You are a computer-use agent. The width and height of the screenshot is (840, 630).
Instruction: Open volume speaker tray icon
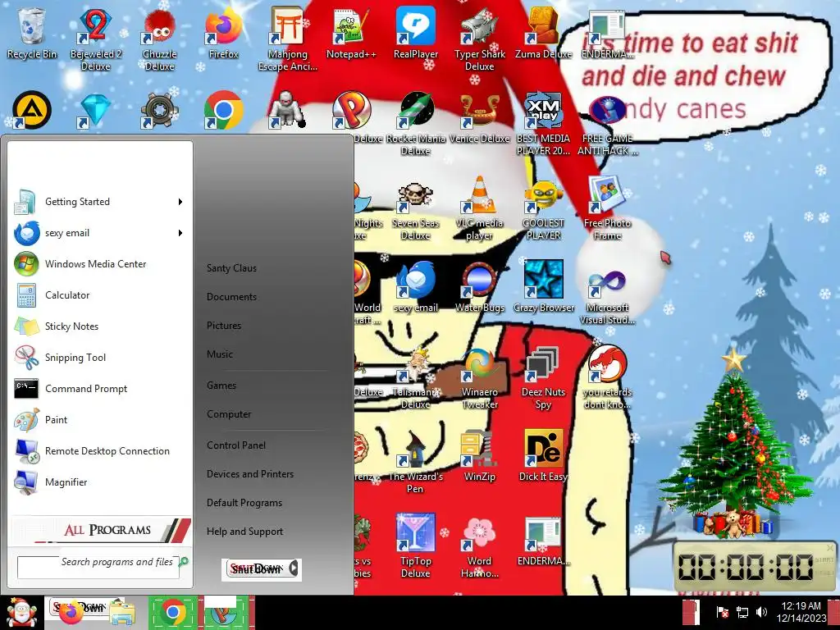[x=760, y=612]
